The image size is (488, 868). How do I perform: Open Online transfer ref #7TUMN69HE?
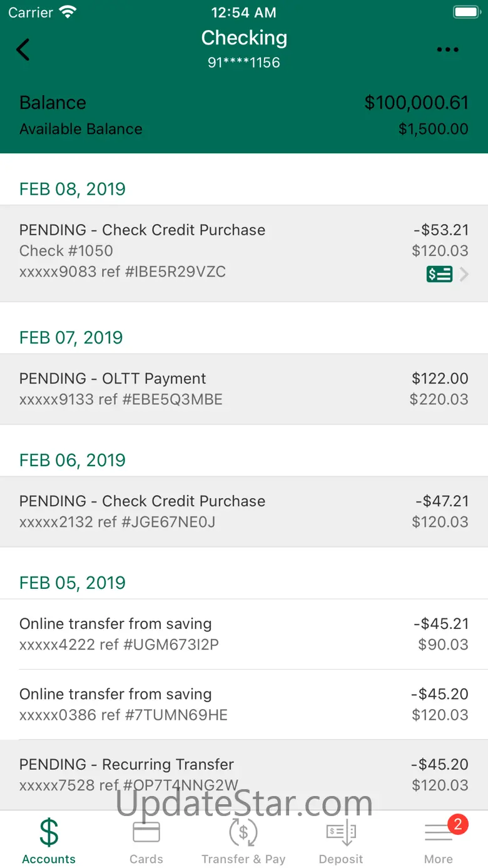(244, 705)
